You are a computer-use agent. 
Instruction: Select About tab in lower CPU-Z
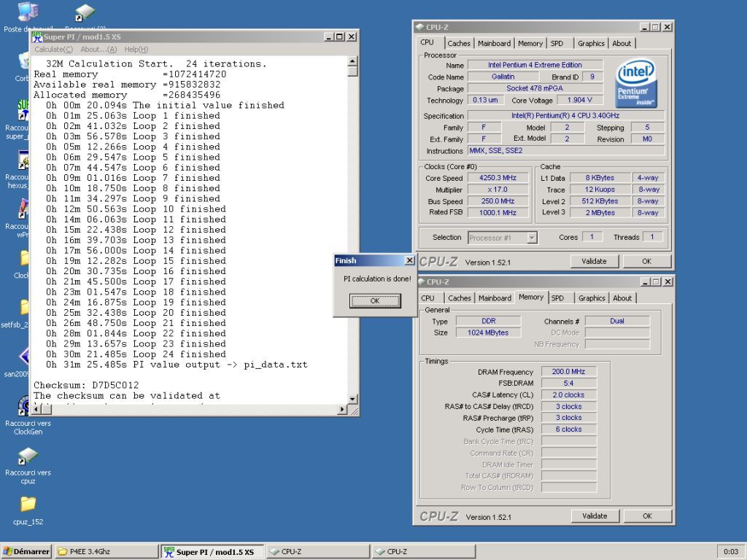622,298
